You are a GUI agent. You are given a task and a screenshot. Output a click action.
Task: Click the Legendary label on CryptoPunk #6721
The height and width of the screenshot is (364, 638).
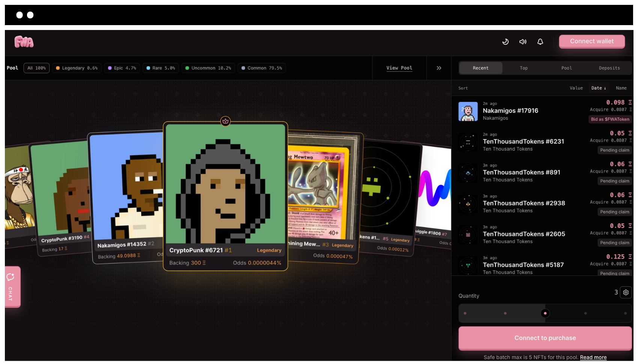click(x=269, y=250)
